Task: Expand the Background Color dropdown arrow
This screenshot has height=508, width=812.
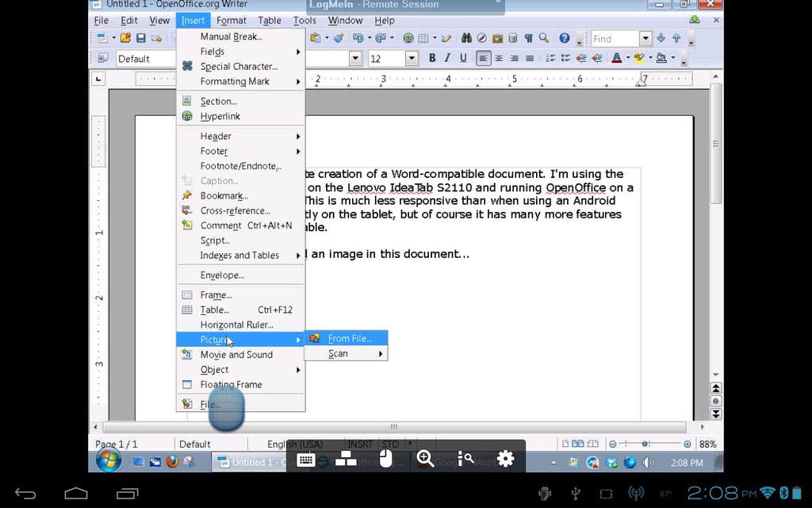Action: 673,58
